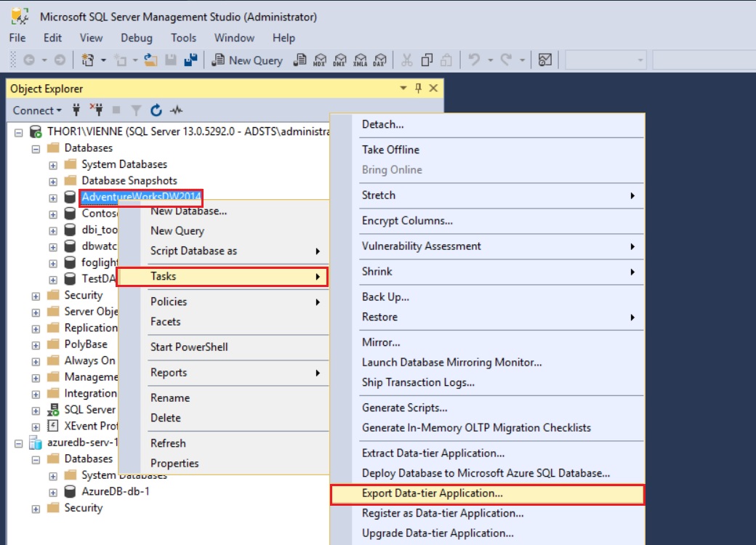Click the XMLA query toolbar icon

click(x=360, y=60)
